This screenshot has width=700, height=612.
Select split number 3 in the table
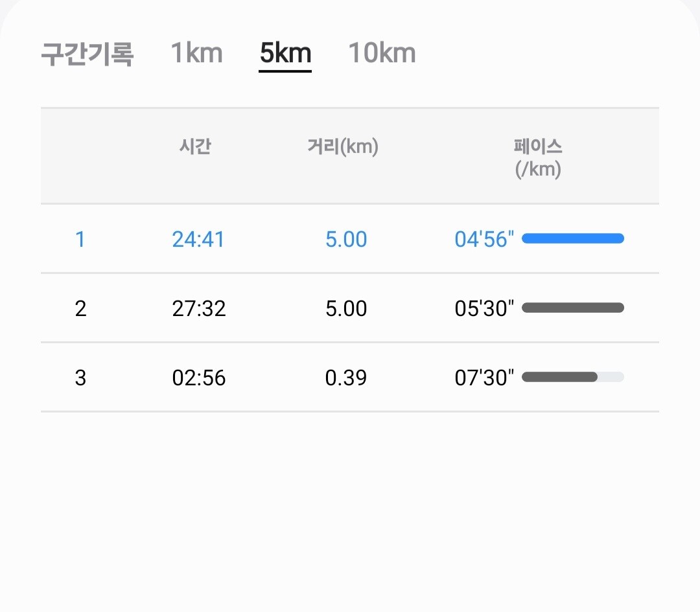point(80,378)
